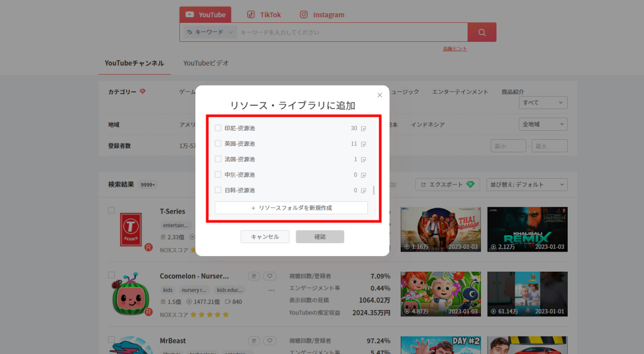This screenshot has width=644, height=354.
Task: Select the T-Series row checkbox
Action: (111, 210)
